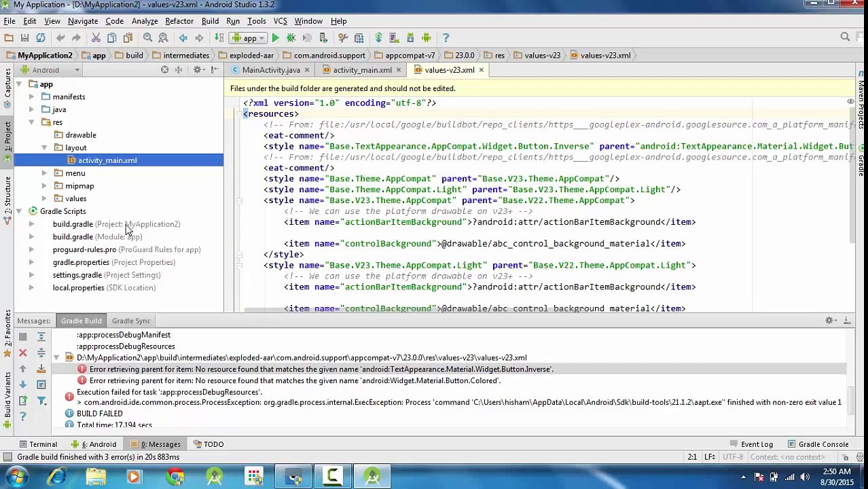
Task: Click the Undo arrow icon
Action: (60, 38)
